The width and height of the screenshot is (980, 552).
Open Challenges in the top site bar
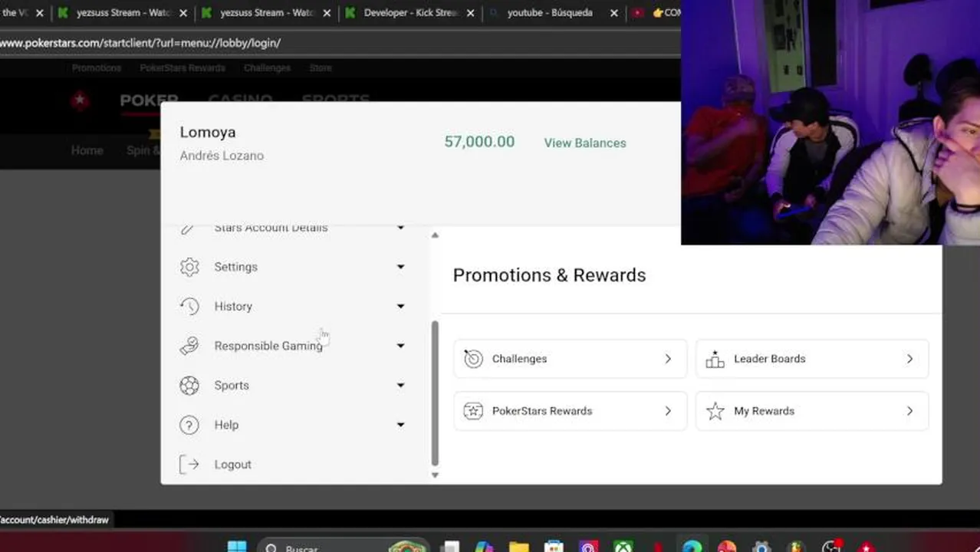tap(267, 68)
